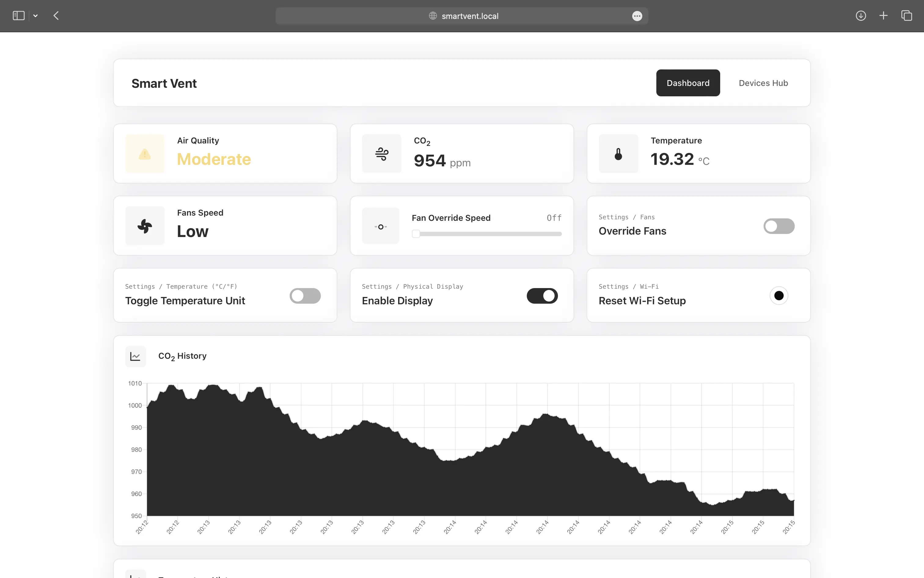Click the Air Quality warning icon
Viewport: 924px width, 578px height.
(145, 154)
